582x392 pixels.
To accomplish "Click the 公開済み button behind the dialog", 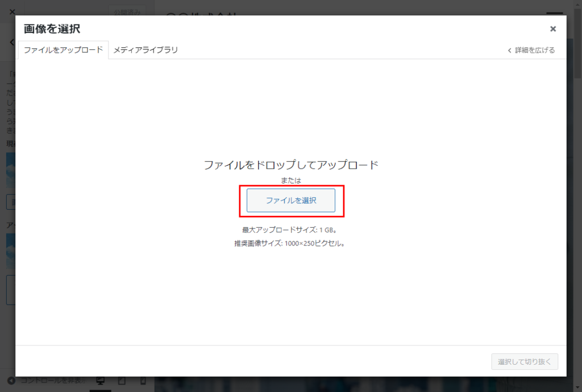I will pos(127,11).
